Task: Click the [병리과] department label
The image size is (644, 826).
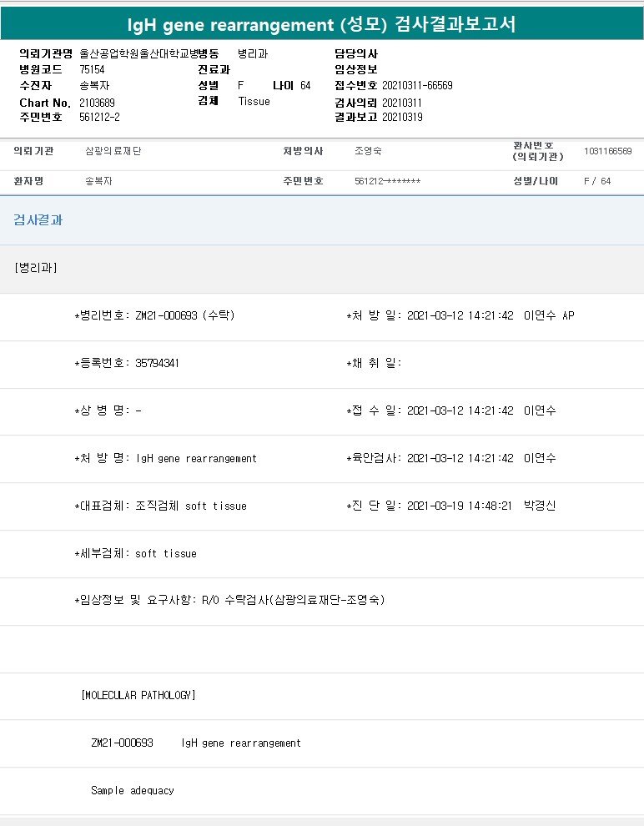Action: 36,268
